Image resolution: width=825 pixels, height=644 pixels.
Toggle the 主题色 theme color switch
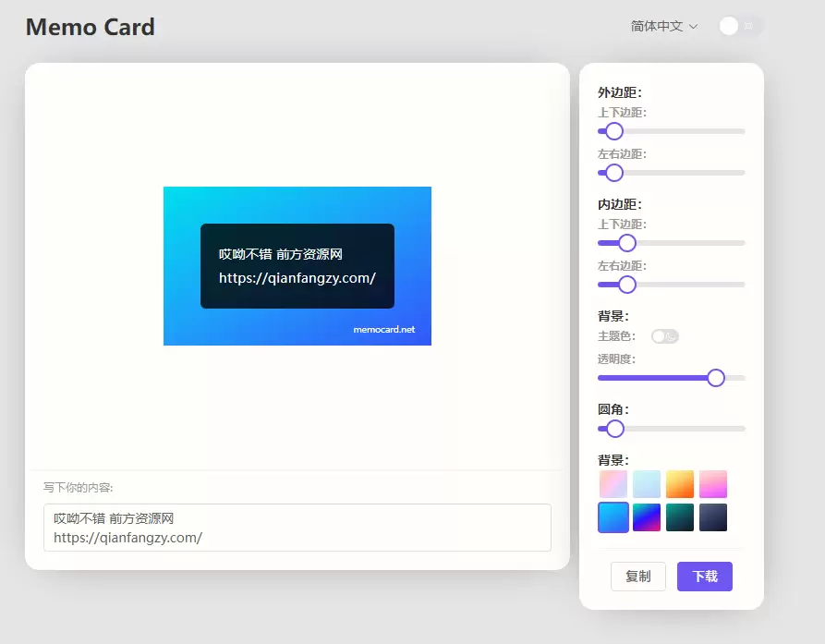pyautogui.click(x=664, y=336)
